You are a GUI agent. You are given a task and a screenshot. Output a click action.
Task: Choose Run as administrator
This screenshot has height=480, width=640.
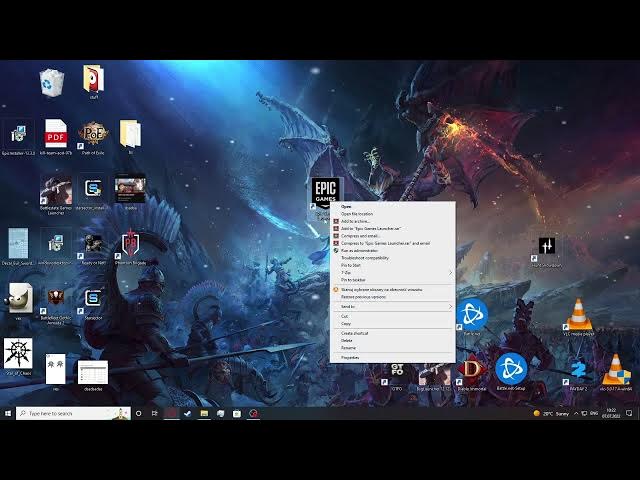pos(360,251)
